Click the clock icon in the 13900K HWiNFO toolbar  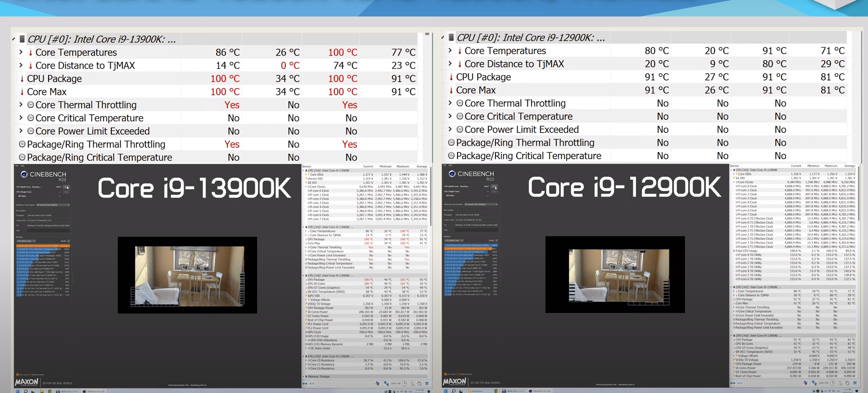[404, 383]
